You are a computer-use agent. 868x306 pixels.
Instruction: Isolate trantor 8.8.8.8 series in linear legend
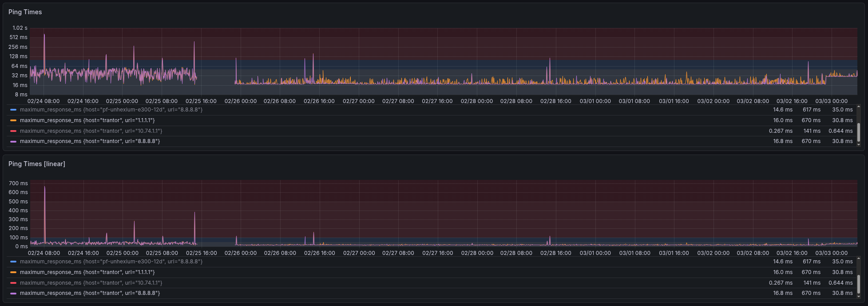[x=90, y=293]
